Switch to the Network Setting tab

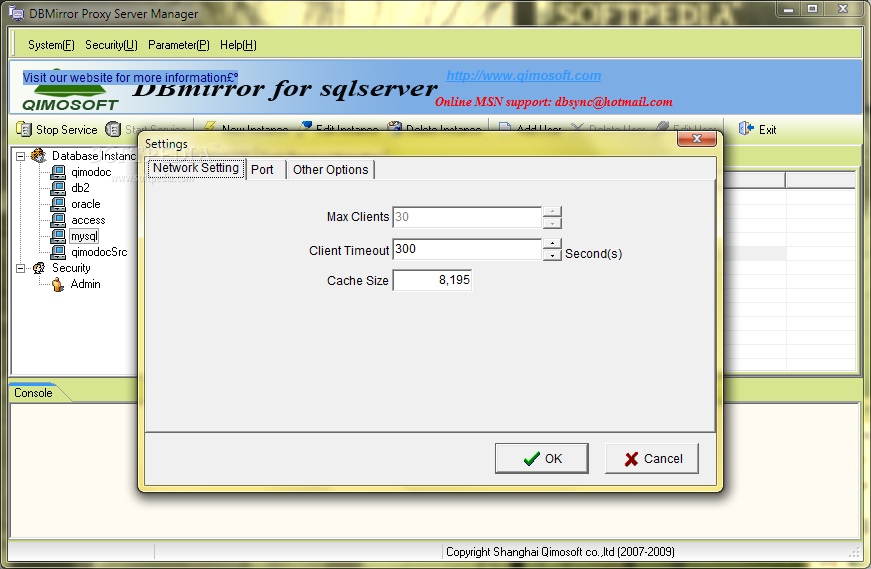pyautogui.click(x=196, y=168)
